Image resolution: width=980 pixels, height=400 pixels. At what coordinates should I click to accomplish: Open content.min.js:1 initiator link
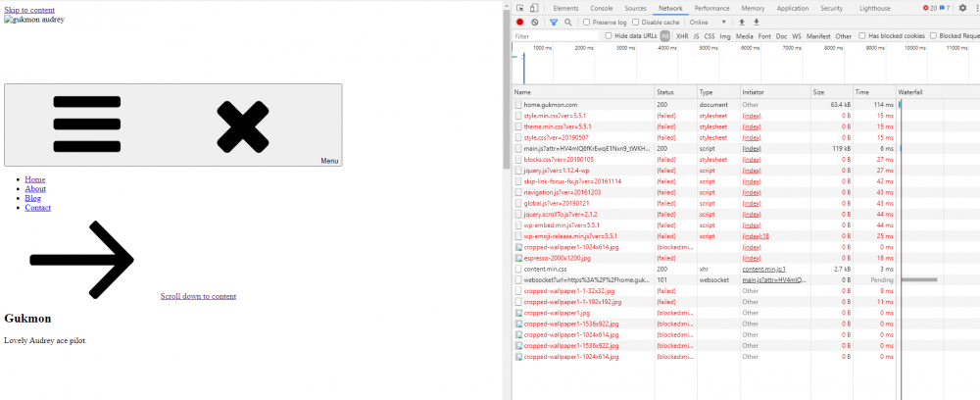763,269
